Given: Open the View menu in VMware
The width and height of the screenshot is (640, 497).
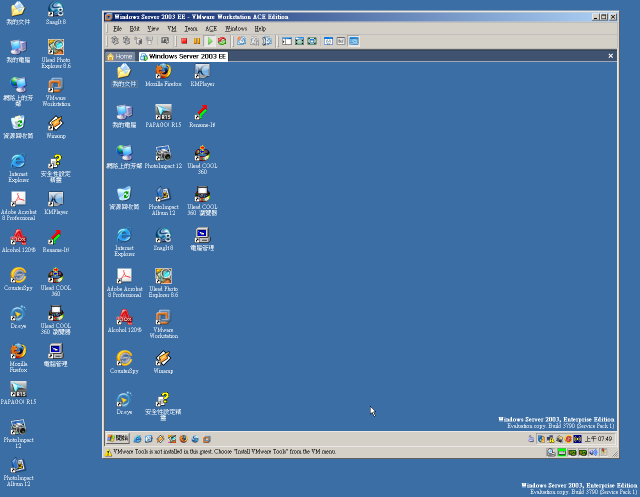Looking at the screenshot, I should click(x=153, y=29).
